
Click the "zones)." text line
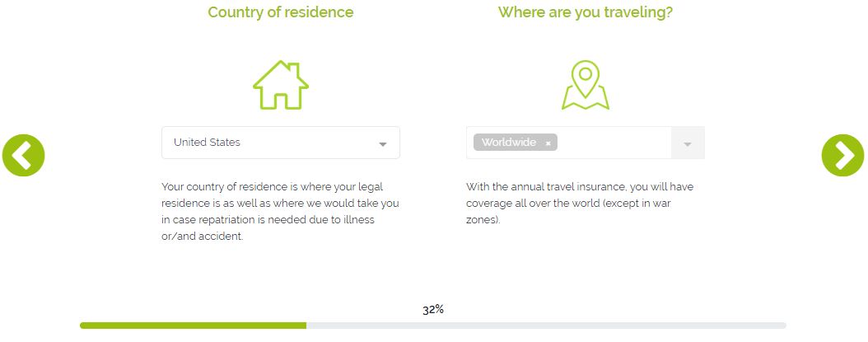483,220
